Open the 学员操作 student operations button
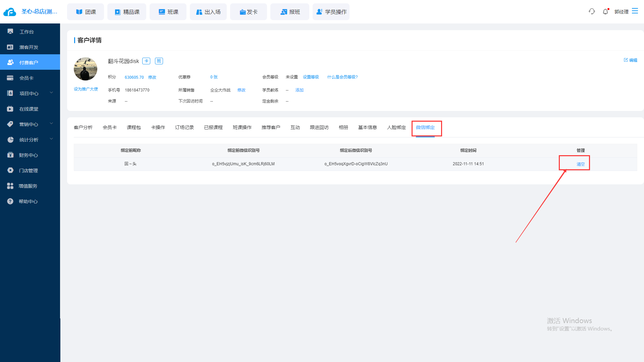Screen dimensions: 644x362 [331, 12]
